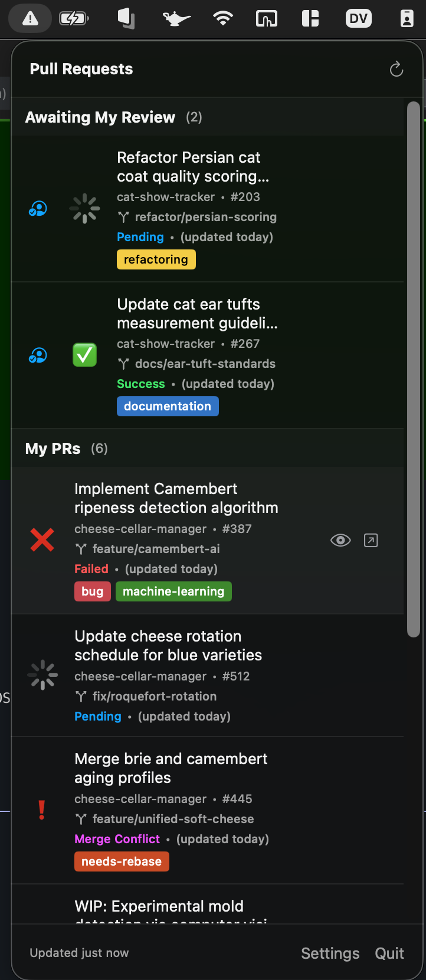426x980 pixels.
Task: Open the genie lamp menu bar item
Action: coord(176,19)
